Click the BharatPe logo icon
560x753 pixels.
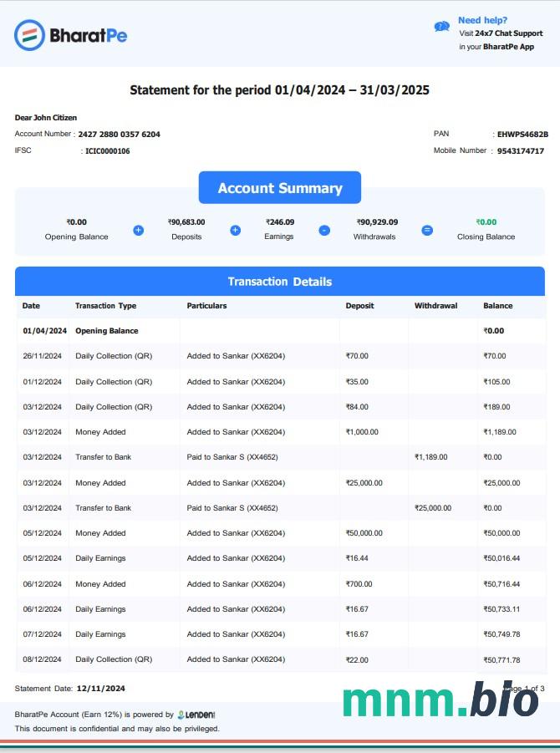click(29, 35)
